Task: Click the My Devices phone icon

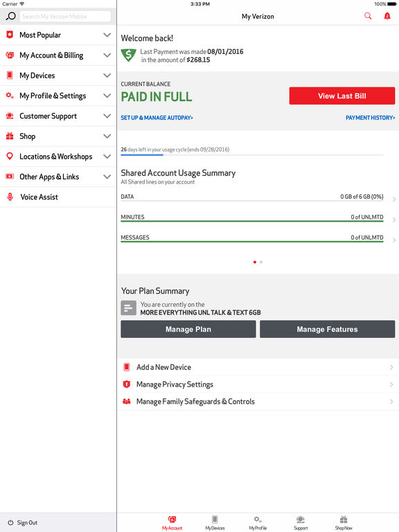Action: 10,75
